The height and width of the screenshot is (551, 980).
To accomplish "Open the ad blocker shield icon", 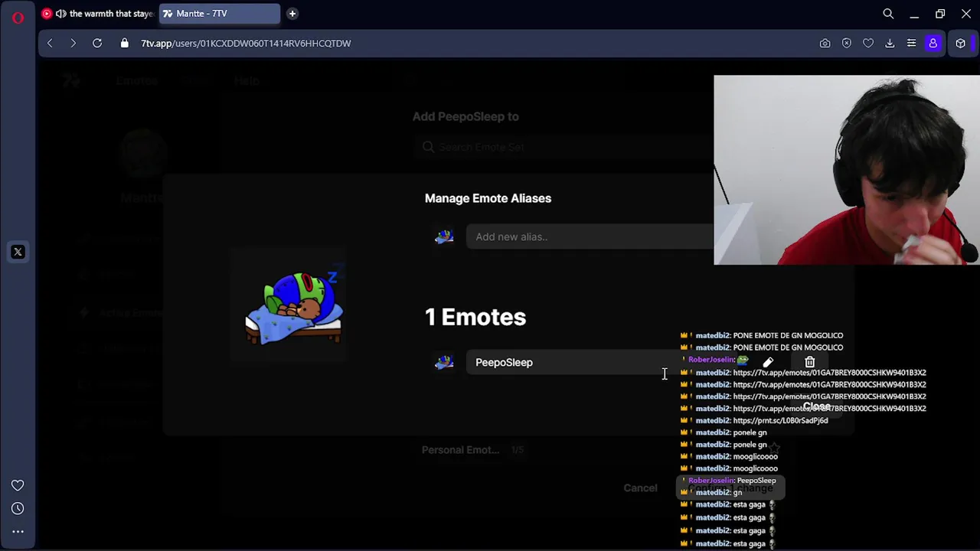I will [847, 44].
